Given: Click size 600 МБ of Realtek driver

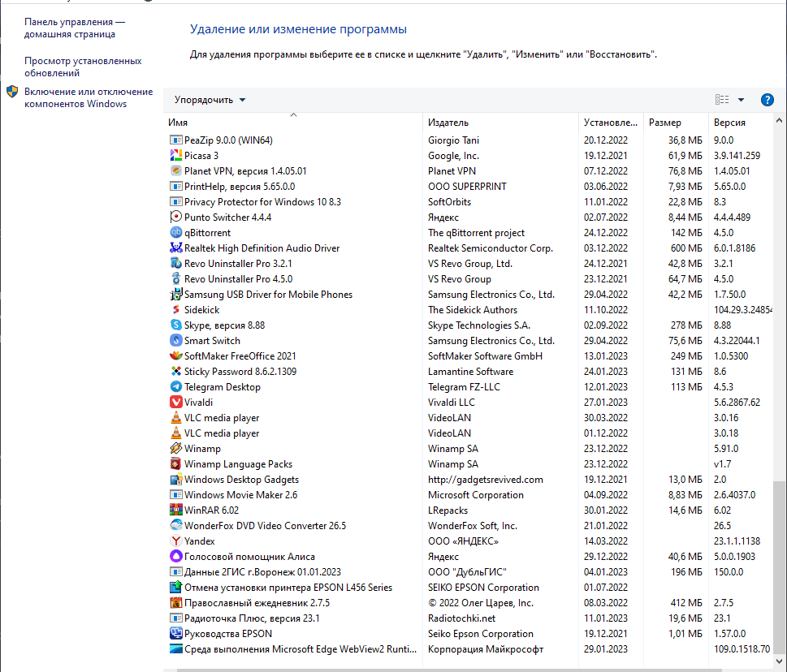Looking at the screenshot, I should 686,248.
